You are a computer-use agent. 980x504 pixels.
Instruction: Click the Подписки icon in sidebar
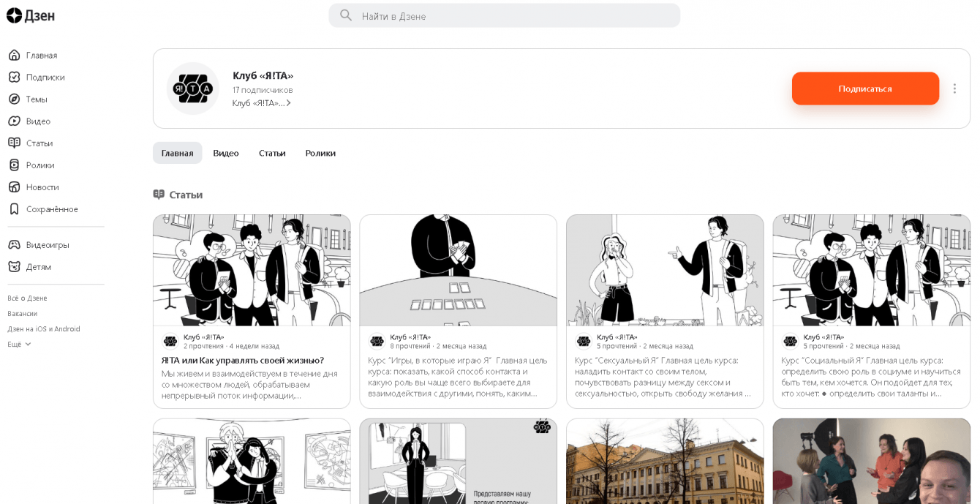(14, 77)
